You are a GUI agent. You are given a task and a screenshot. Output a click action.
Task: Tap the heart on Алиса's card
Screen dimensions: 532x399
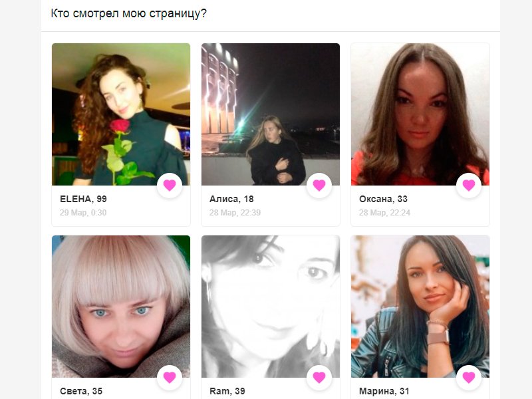(x=319, y=186)
